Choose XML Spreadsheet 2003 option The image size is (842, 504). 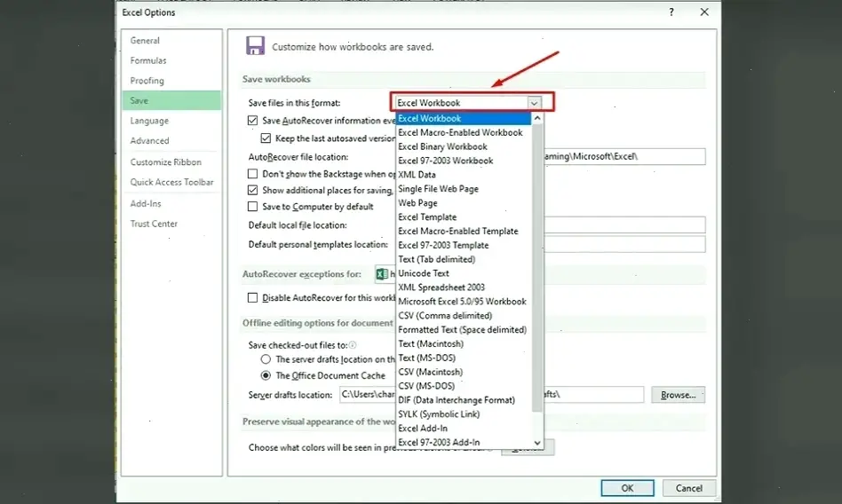click(x=464, y=287)
